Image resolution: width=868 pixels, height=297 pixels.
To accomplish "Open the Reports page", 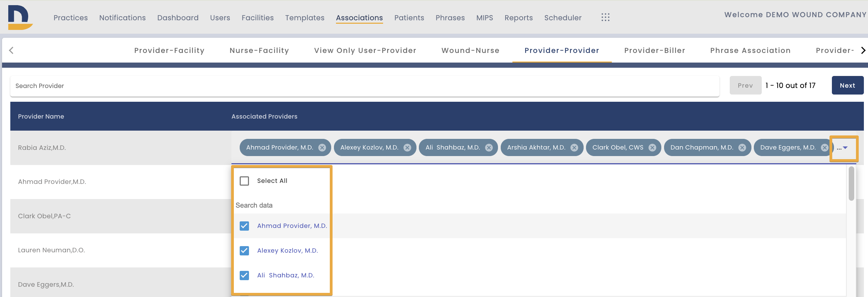I will (519, 18).
